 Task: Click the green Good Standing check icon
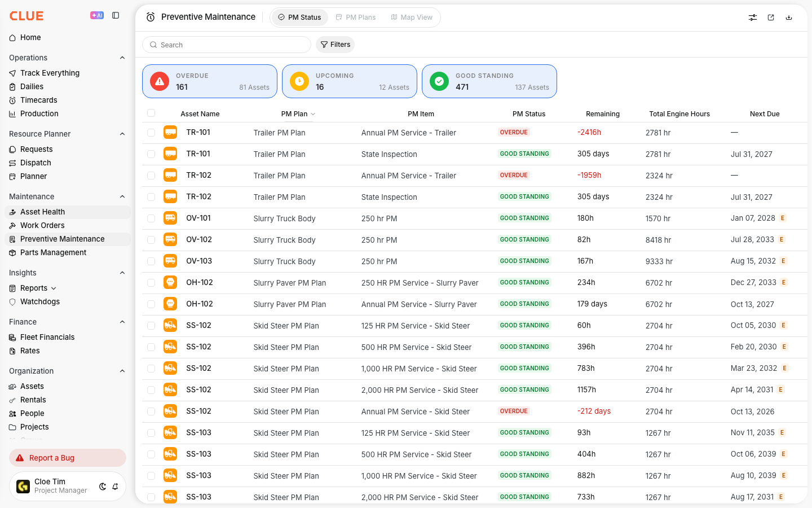[x=439, y=81]
